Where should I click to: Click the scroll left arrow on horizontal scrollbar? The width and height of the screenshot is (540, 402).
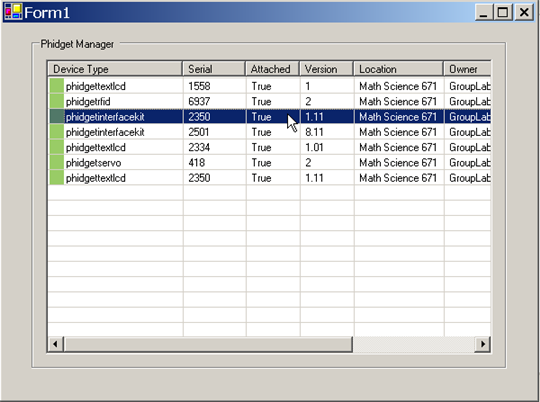pos(55,344)
